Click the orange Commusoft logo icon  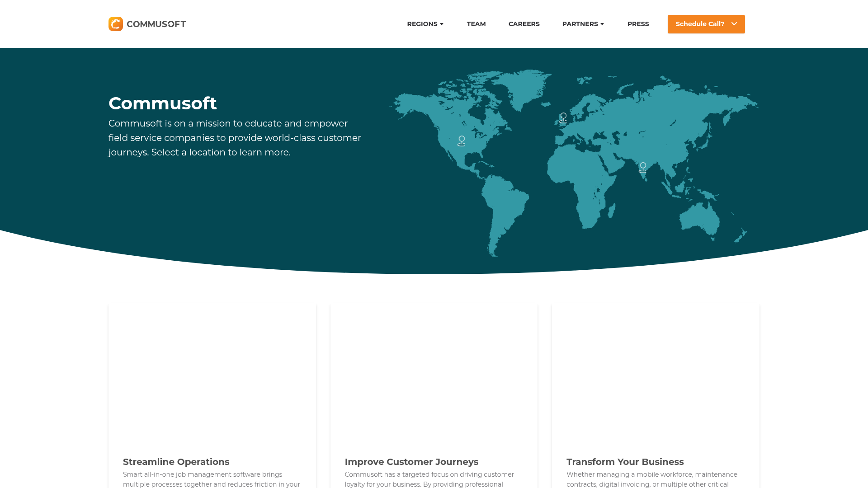point(116,24)
